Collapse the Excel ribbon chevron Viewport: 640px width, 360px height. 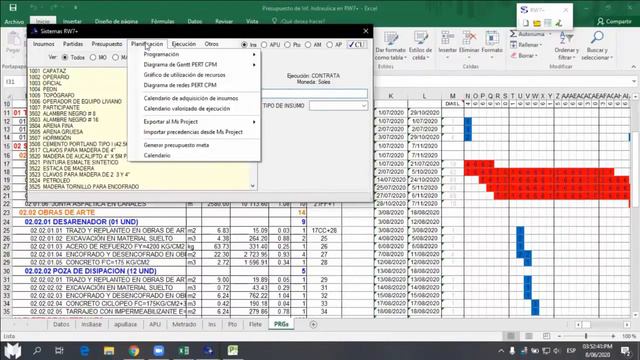point(633,67)
